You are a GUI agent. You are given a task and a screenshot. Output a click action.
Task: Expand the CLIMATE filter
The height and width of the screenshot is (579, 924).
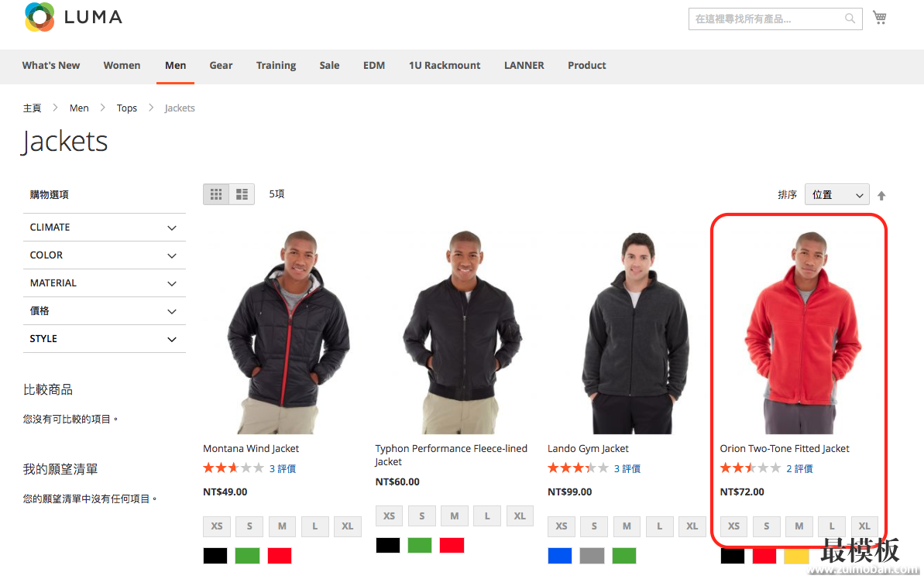point(105,228)
